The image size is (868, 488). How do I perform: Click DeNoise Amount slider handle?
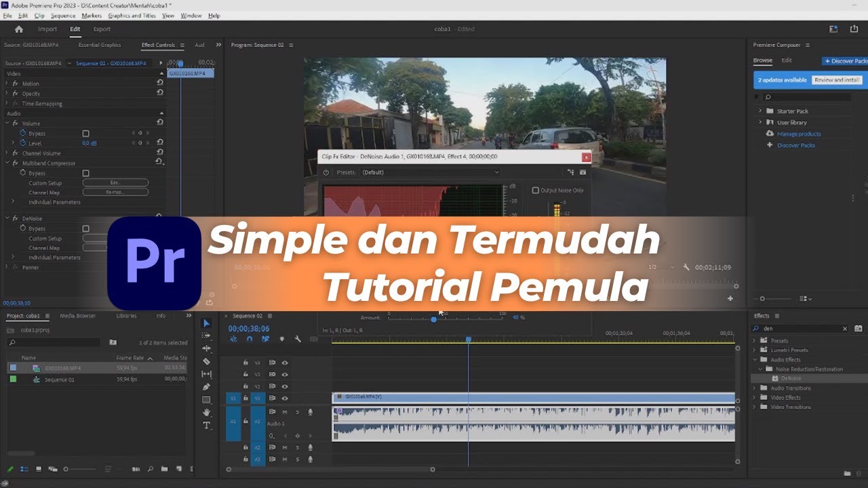(434, 319)
